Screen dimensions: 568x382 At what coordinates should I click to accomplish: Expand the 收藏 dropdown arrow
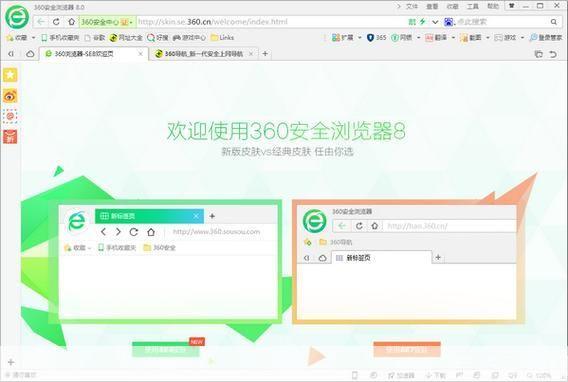coord(33,38)
